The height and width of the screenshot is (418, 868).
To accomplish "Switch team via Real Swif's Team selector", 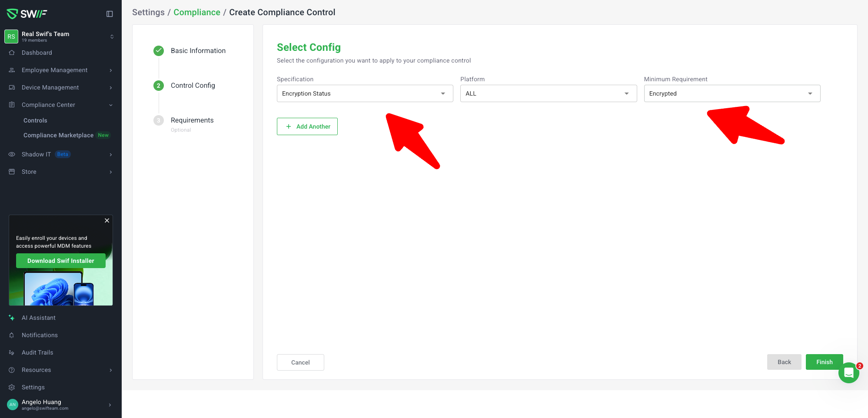I will tap(60, 36).
